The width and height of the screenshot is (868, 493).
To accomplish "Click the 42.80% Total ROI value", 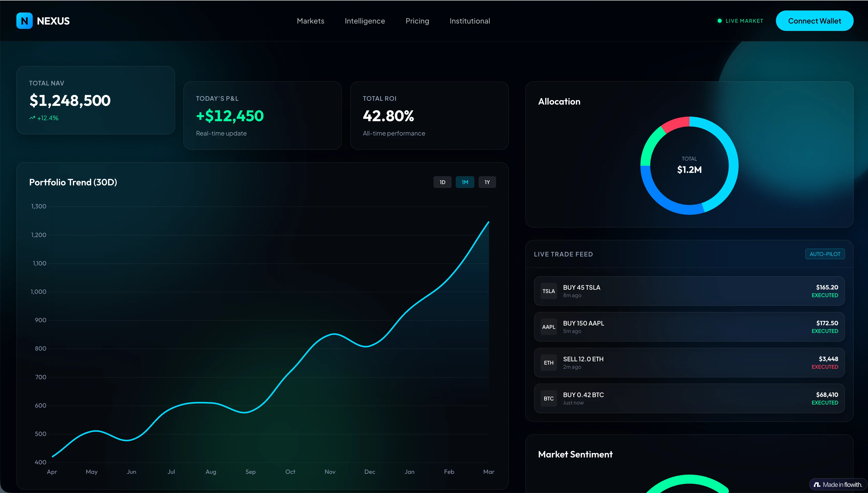I will (x=388, y=116).
